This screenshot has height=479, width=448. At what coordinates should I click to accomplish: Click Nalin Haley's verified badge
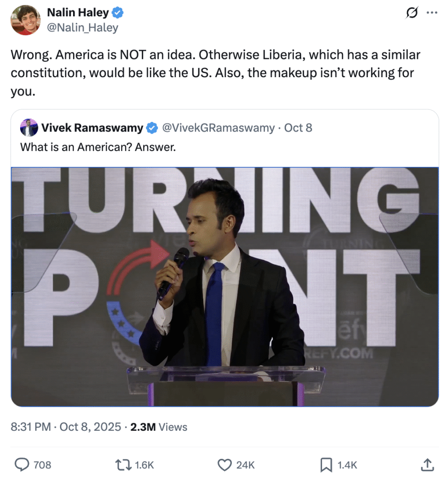(118, 14)
